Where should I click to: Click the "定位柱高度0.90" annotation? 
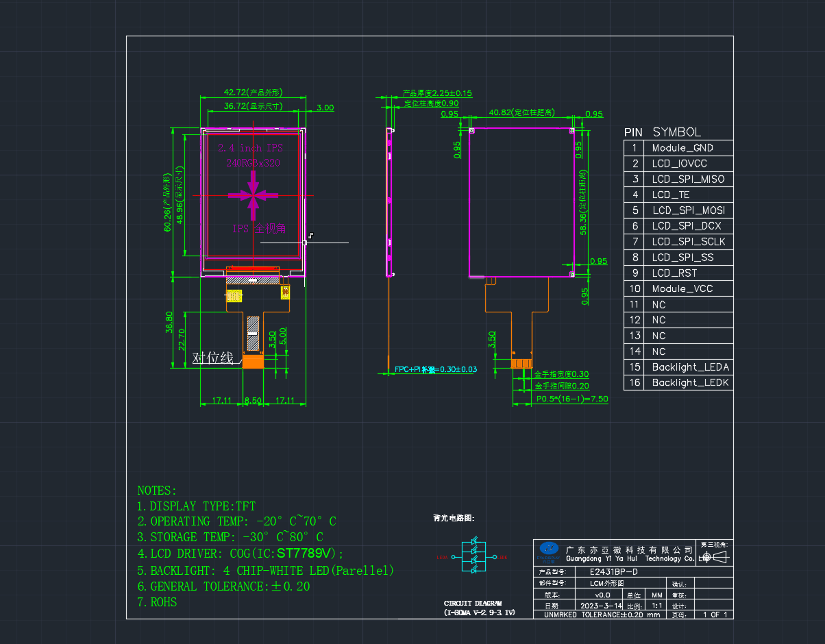pyautogui.click(x=431, y=103)
